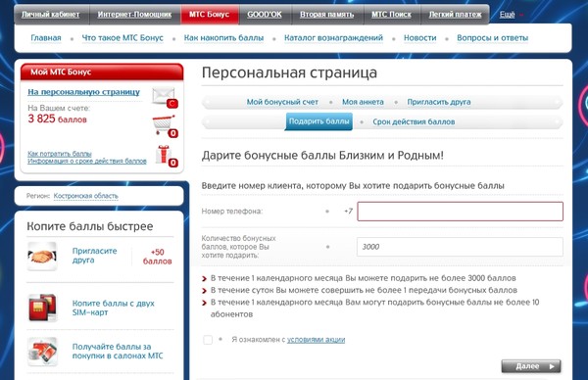588x380 pixels.
Task: Open Копите баллы с двух SIM-карт
Action: (114, 308)
